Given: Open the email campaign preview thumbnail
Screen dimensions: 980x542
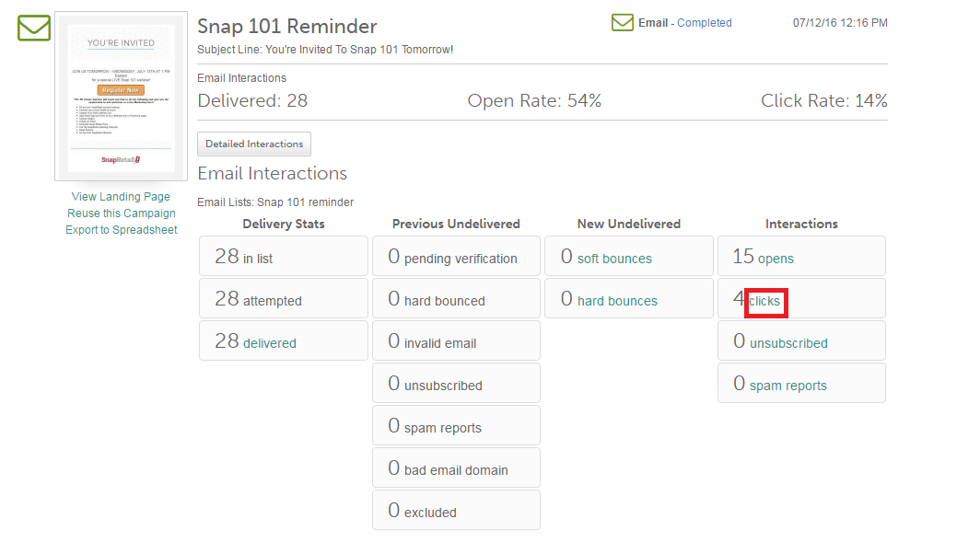Looking at the screenshot, I should 122,97.
